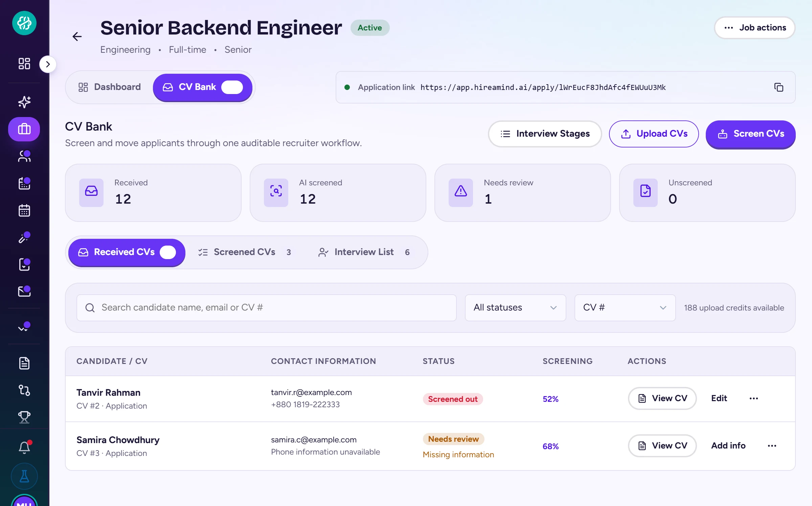Select the Received CVs tab

coord(127,252)
